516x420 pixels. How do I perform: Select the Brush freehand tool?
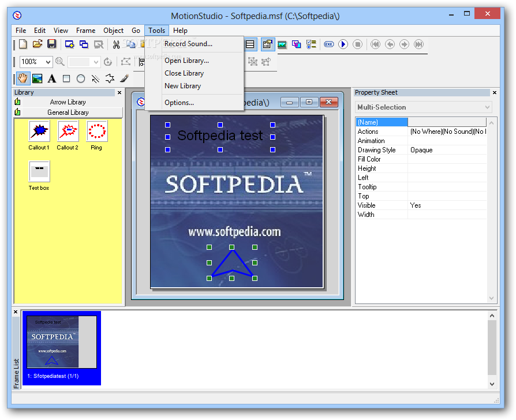pyautogui.click(x=124, y=78)
